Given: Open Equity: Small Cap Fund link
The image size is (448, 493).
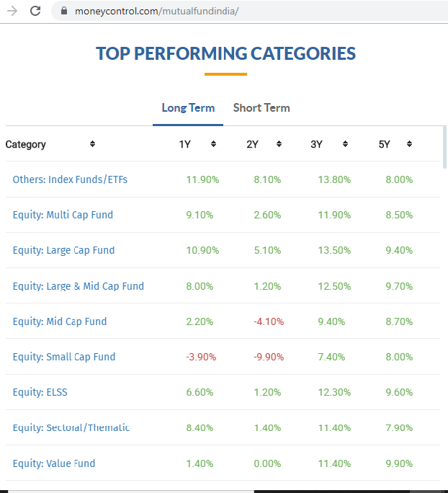Looking at the screenshot, I should (x=63, y=357).
